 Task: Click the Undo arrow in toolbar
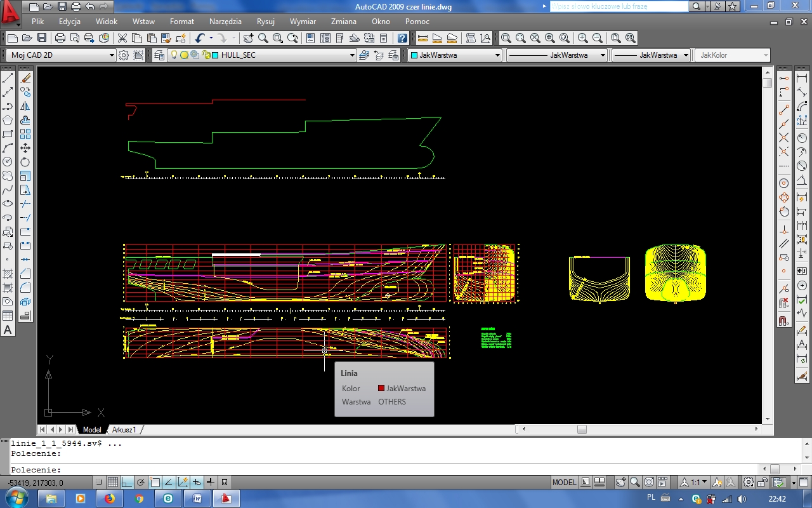coord(200,38)
